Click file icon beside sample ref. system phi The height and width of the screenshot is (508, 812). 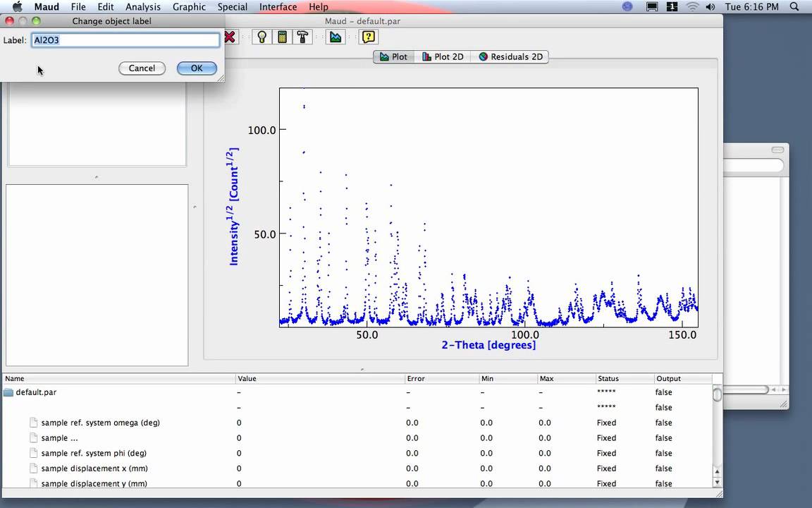point(34,453)
